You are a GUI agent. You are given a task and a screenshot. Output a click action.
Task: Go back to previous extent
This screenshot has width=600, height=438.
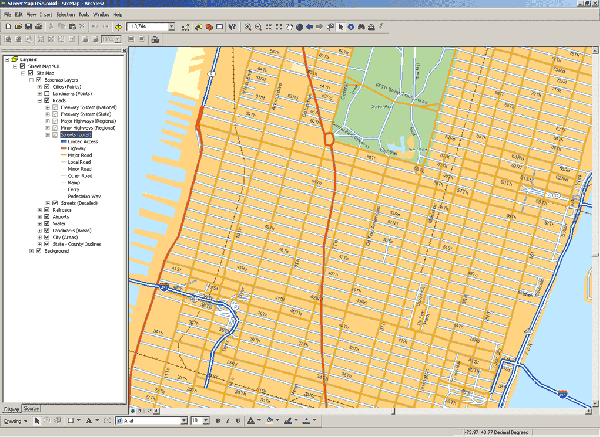(310, 27)
